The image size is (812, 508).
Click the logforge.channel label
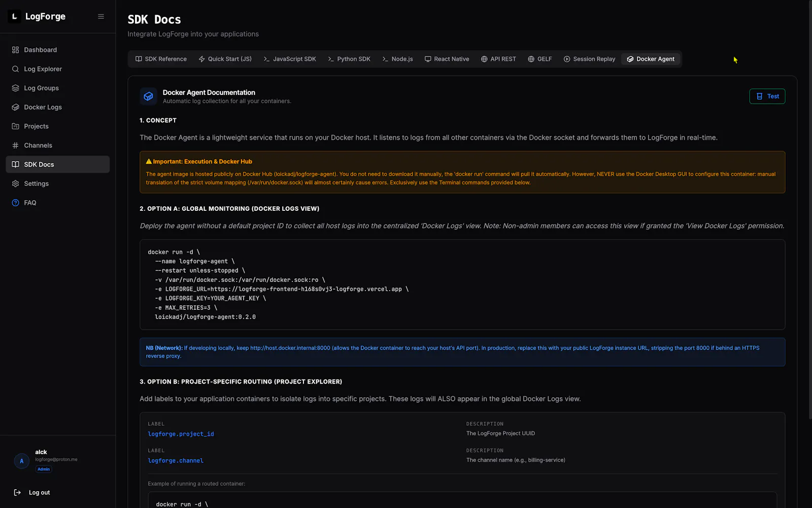coord(176,461)
